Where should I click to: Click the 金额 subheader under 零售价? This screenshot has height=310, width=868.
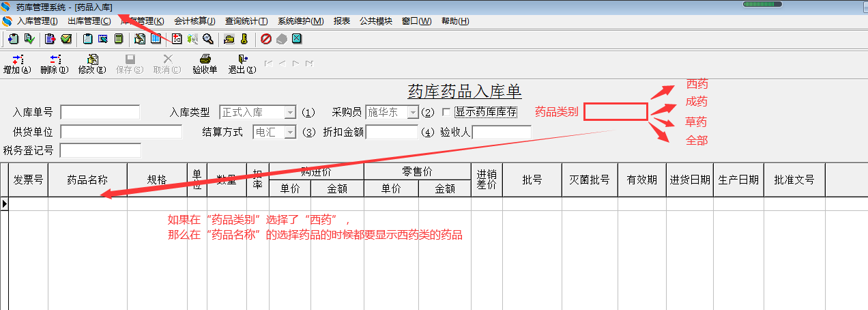[x=444, y=188]
